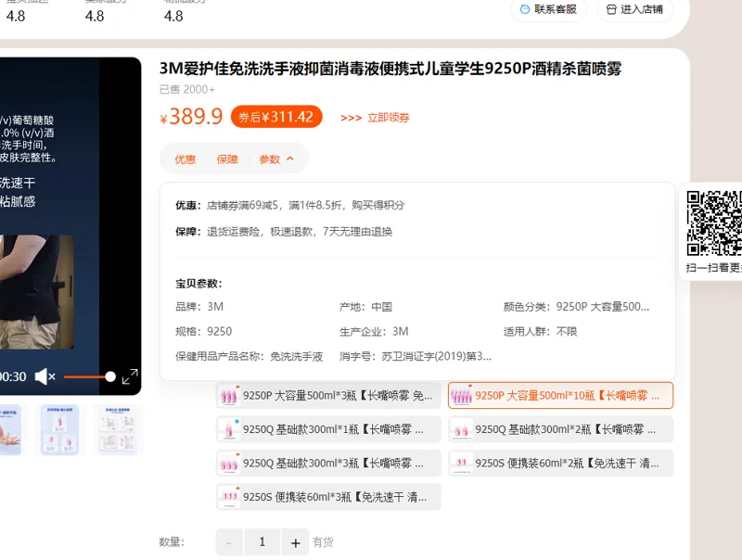The height and width of the screenshot is (560, 742).
Task: Select 9250Q 基础款300ml*1瓶 option
Action: 328,429
